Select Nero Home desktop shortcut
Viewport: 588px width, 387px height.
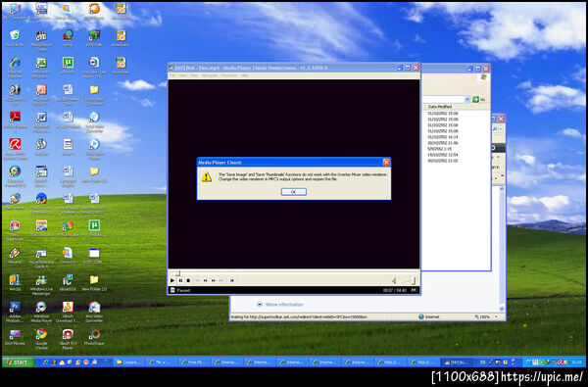click(15, 202)
